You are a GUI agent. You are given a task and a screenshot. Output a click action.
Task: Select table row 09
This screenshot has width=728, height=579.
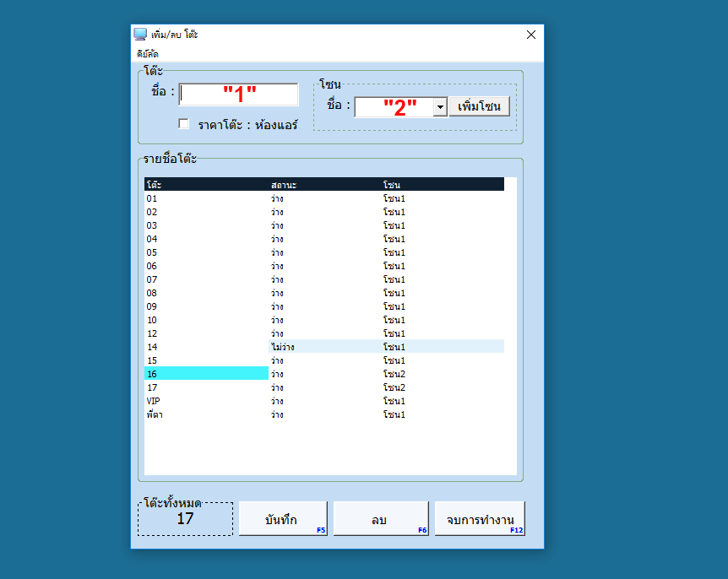(x=324, y=306)
